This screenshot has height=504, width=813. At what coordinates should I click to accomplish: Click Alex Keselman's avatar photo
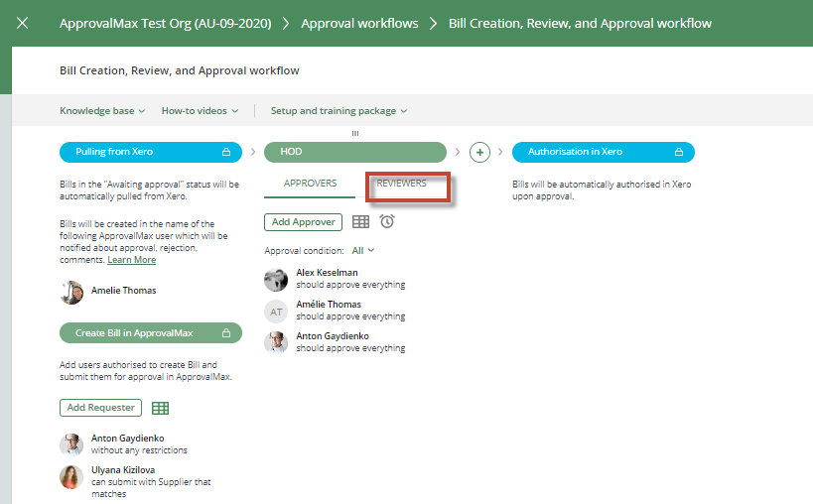coord(276,280)
